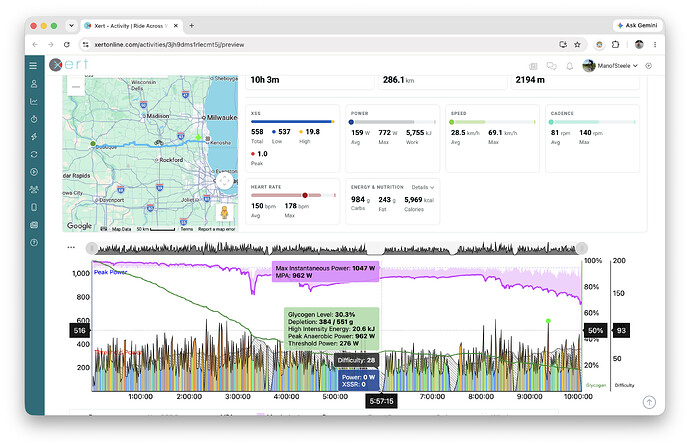This screenshot has height=448, width=690.
Task: Click the right handle of chart range slider
Action: 582,248
